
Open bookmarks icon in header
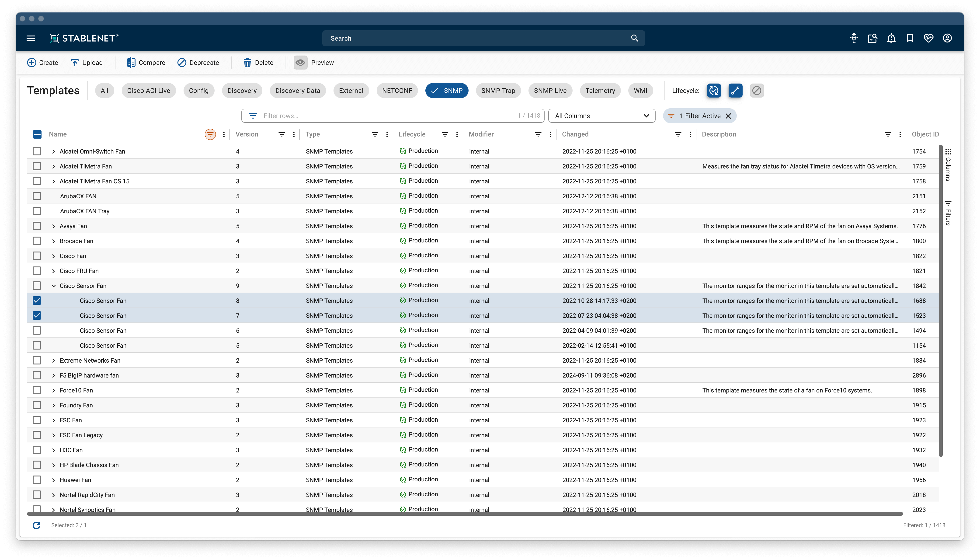click(x=910, y=38)
